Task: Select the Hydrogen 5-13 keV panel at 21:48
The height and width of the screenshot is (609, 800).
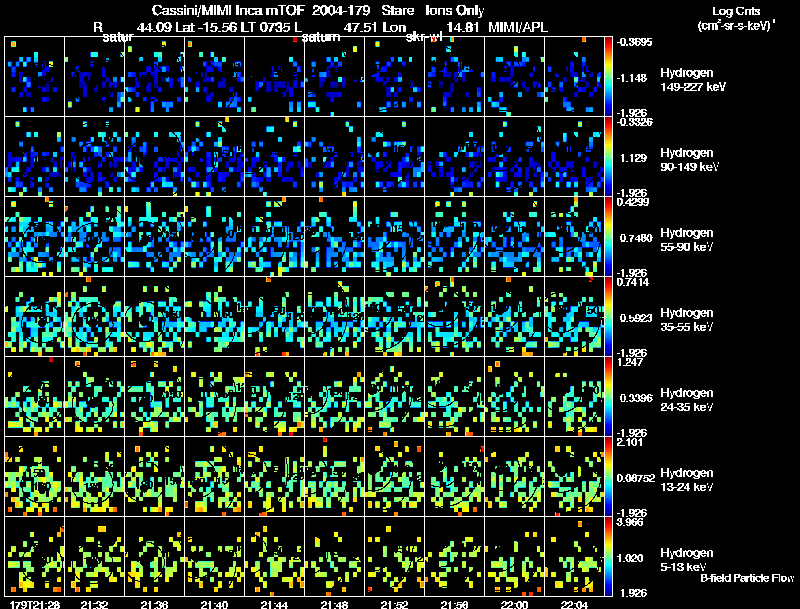Action: pos(335,557)
